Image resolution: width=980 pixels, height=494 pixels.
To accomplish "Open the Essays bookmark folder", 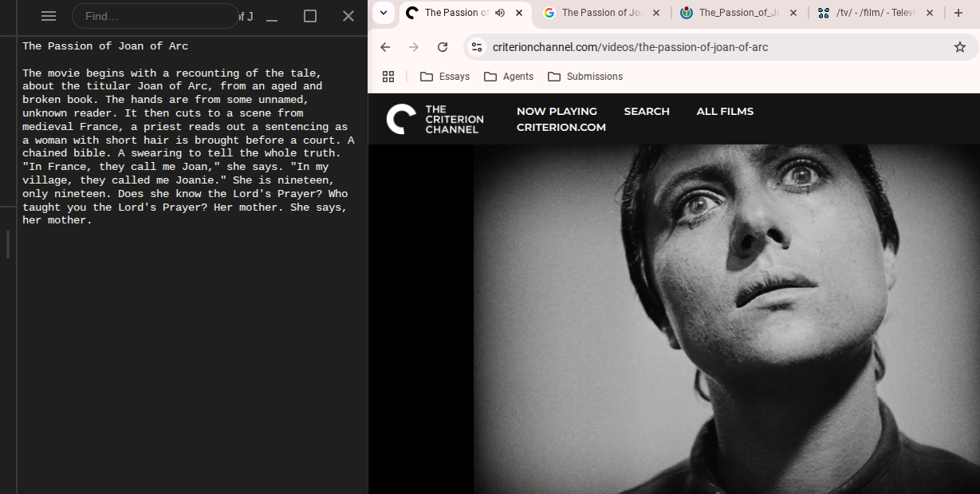I will [x=445, y=77].
